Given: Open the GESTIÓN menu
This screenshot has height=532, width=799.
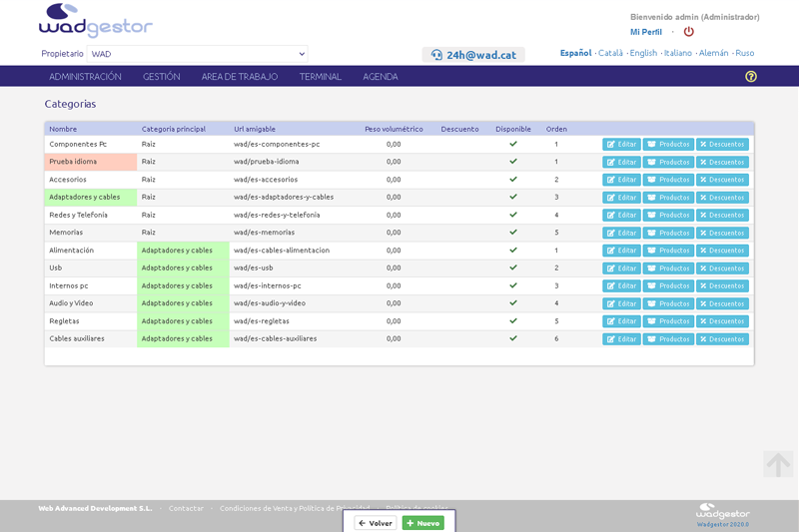Looking at the screenshot, I should 162,77.
